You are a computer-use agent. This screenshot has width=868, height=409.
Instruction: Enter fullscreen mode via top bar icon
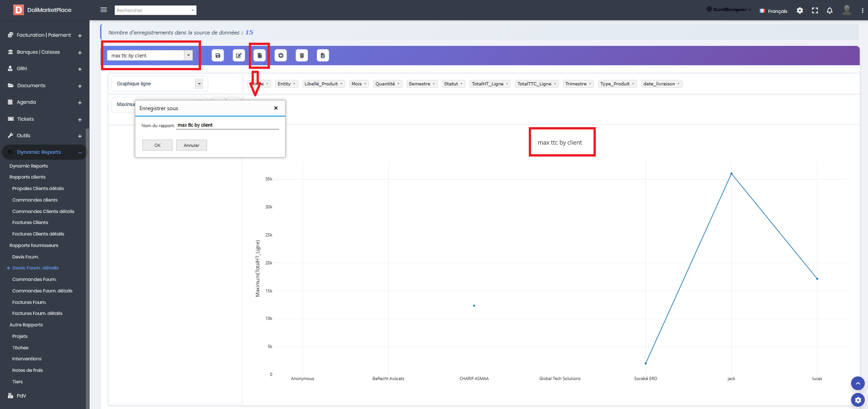pyautogui.click(x=815, y=11)
